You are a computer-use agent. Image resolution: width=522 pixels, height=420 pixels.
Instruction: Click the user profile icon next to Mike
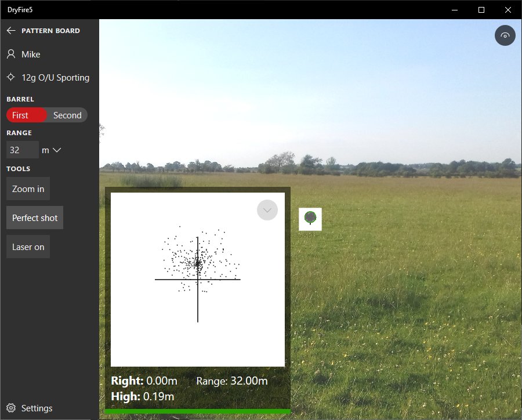point(10,54)
